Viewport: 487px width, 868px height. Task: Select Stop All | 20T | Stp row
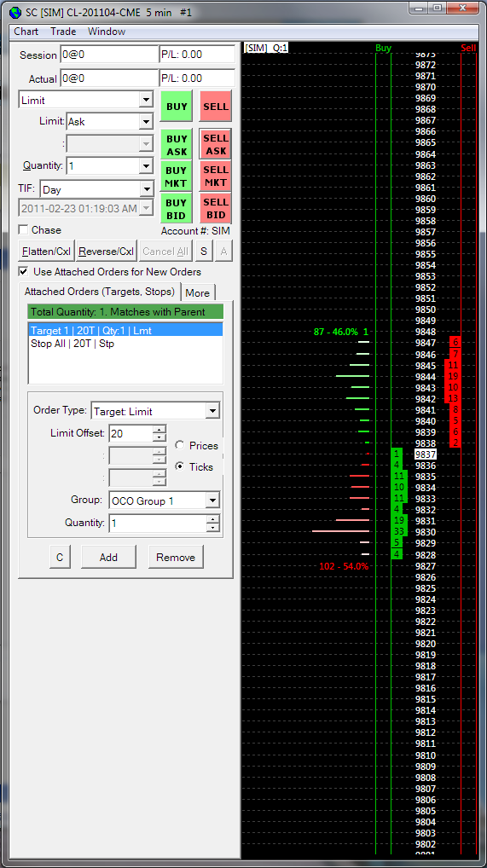(x=125, y=344)
